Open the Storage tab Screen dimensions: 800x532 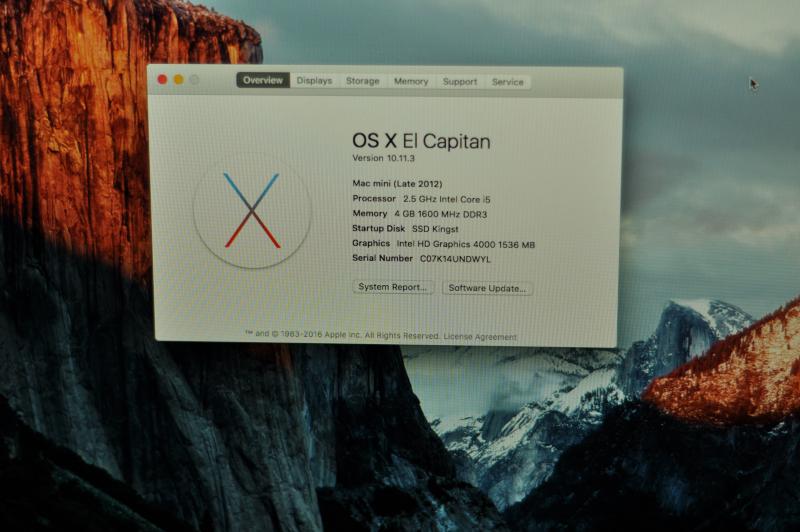click(x=363, y=81)
